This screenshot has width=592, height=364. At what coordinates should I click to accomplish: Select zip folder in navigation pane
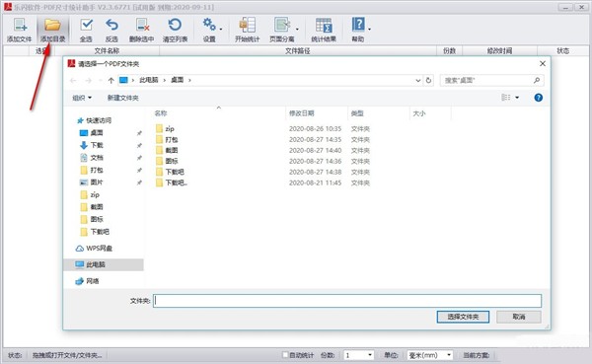click(95, 194)
